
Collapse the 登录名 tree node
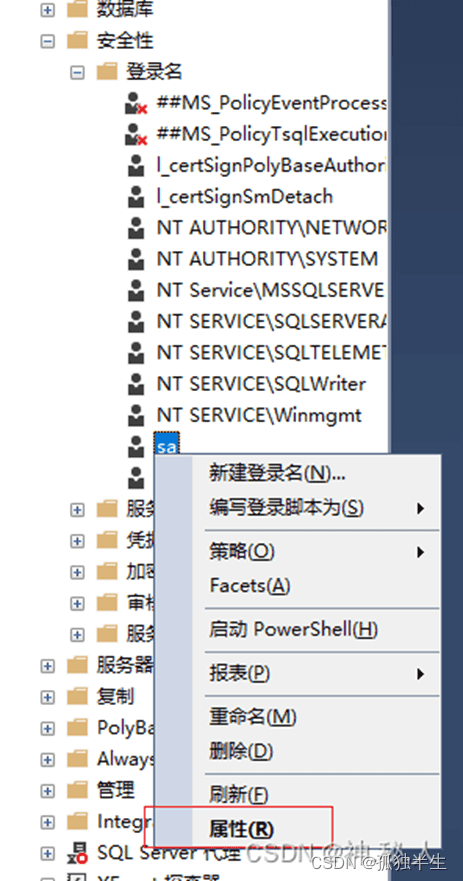(x=78, y=72)
